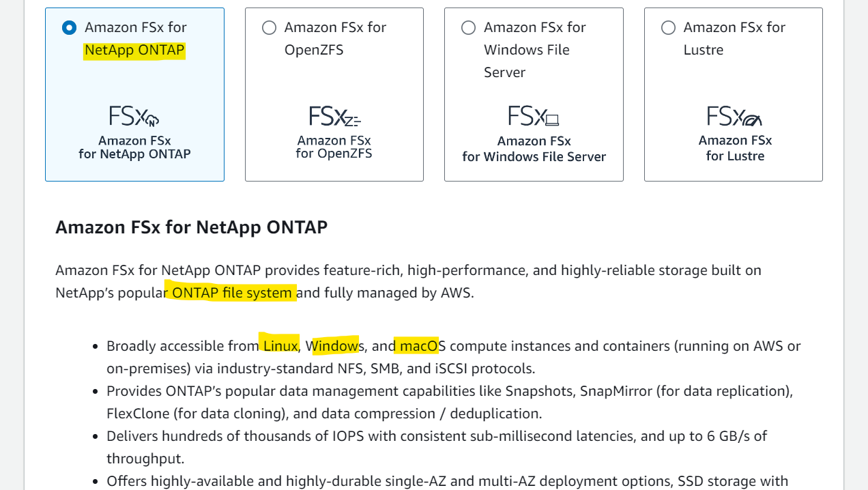868x490 pixels.
Task: Click the FSx Windows File Server logo icon
Action: 534,116
